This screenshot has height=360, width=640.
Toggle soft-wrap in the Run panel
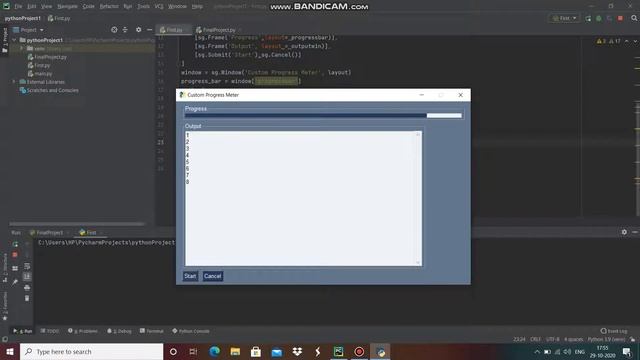point(27,267)
